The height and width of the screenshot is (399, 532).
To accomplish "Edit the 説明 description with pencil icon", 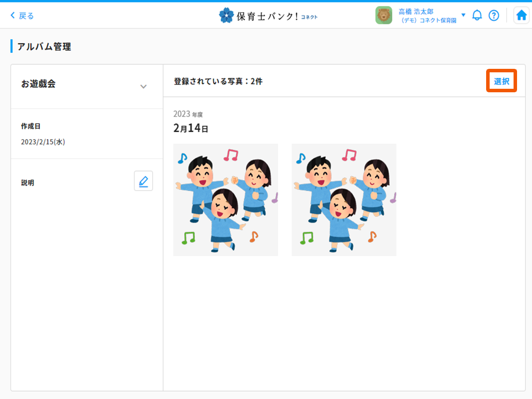I will [144, 181].
